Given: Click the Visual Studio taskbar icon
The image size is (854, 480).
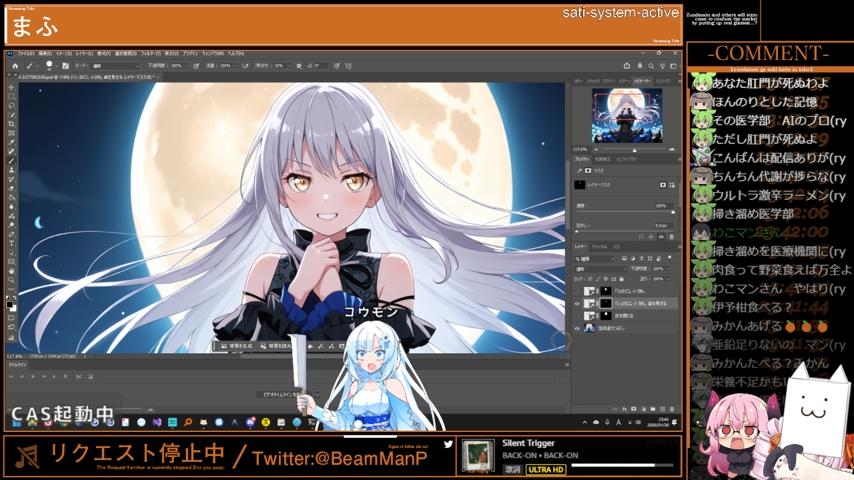Looking at the screenshot, I should 157,423.
